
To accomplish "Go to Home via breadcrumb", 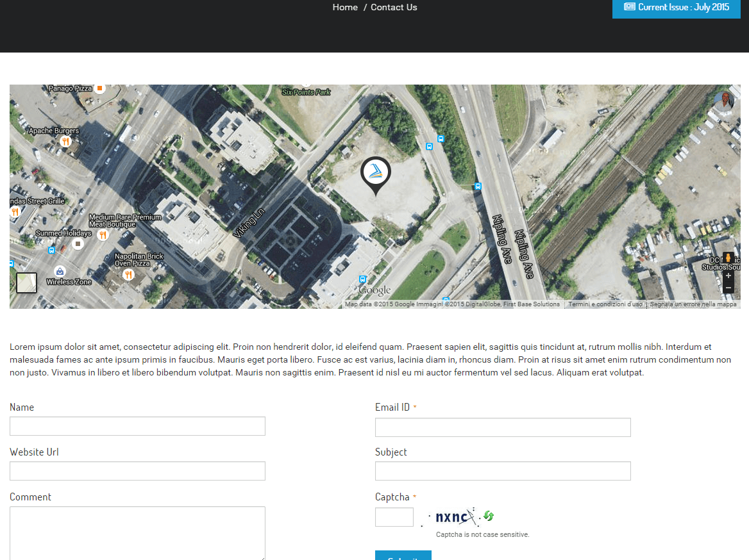I will (x=345, y=7).
